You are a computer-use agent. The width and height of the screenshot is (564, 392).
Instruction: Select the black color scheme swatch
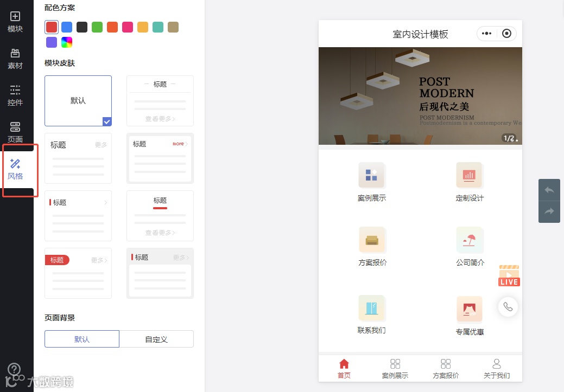(82, 27)
